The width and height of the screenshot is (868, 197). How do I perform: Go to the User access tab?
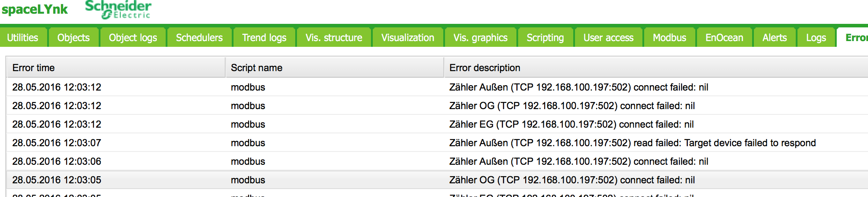[x=608, y=38]
